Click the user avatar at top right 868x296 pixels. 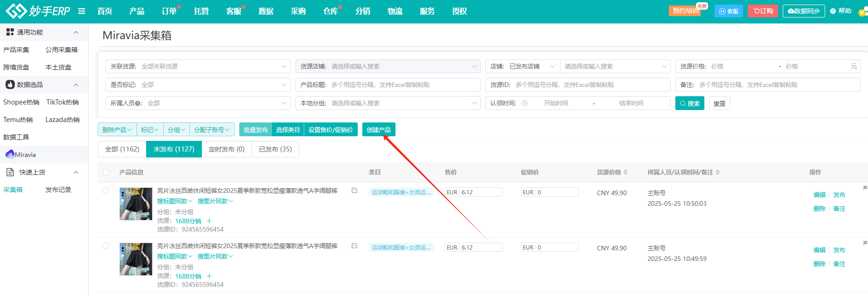[x=863, y=12]
